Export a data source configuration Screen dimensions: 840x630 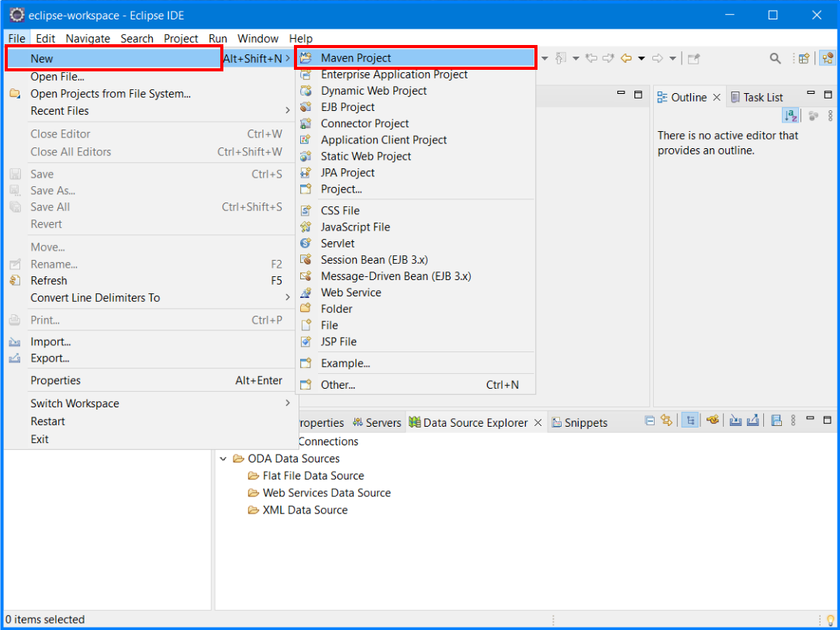point(754,422)
